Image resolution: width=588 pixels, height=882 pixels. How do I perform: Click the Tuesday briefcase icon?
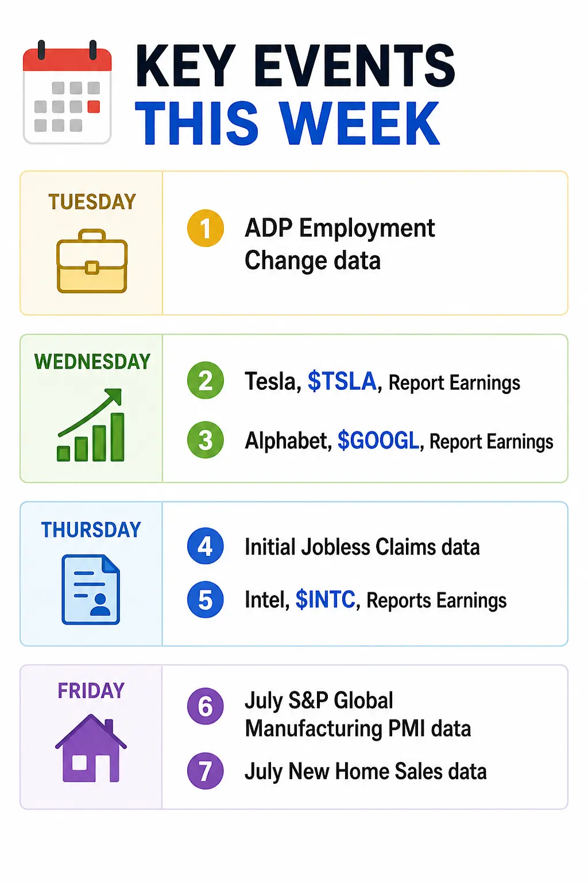92,261
